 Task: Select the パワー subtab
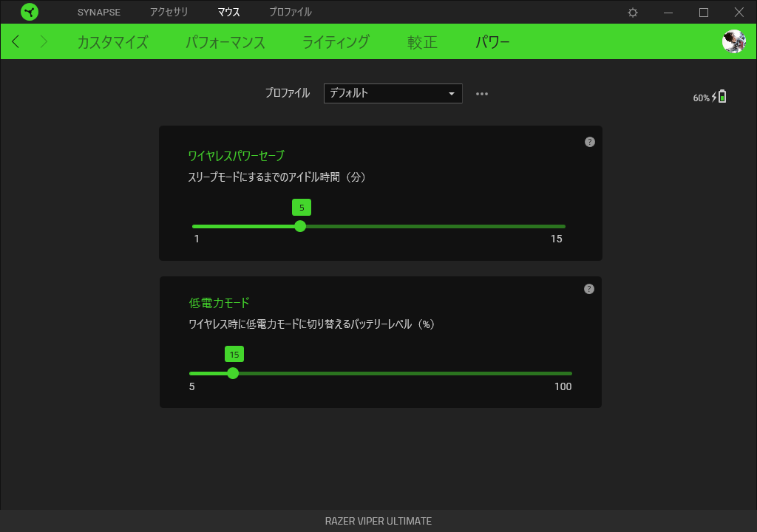click(492, 42)
